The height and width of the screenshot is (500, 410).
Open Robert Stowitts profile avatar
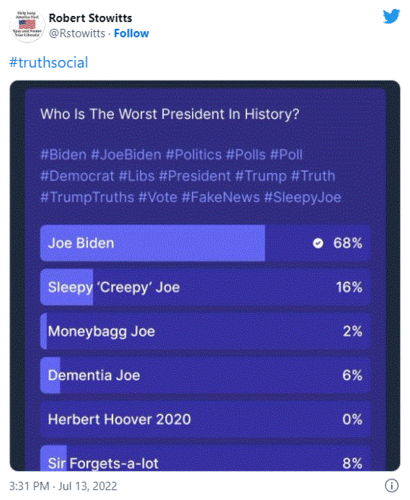click(27, 26)
